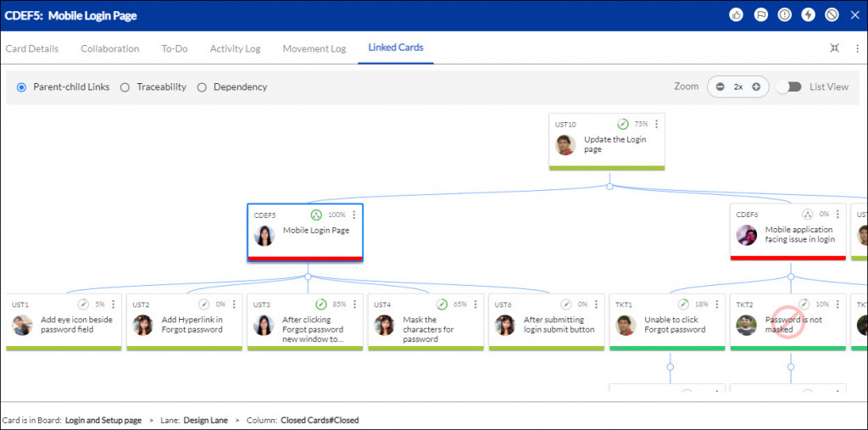Image resolution: width=868 pixels, height=430 pixels.
Task: Zoom out with the minus button
Action: (x=720, y=87)
